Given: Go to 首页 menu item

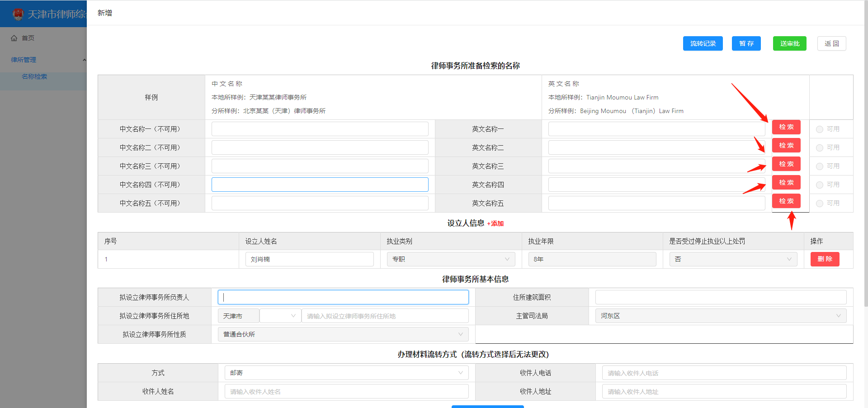Looking at the screenshot, I should point(28,38).
